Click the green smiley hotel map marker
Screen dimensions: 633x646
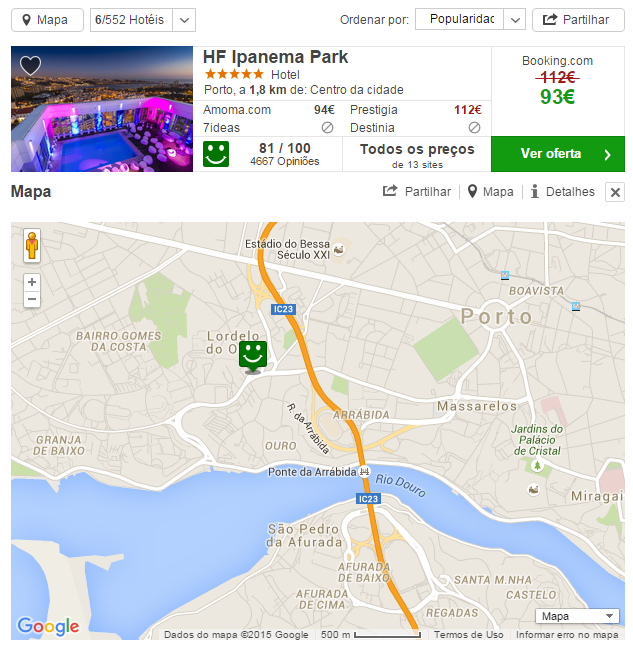(253, 356)
